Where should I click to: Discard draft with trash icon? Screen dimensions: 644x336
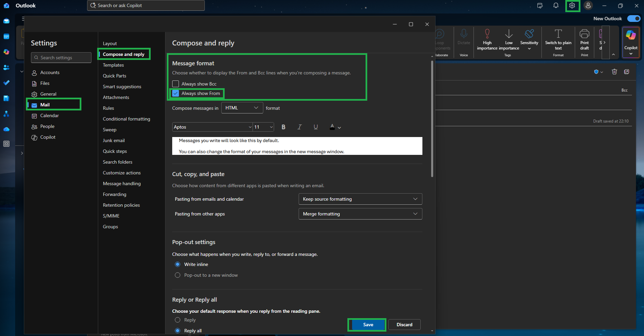click(x=614, y=72)
